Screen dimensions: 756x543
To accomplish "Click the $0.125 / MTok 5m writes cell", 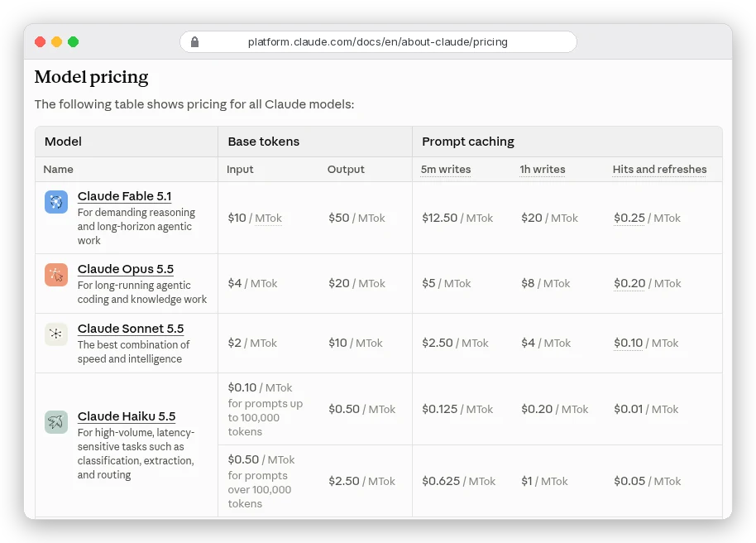I will click(x=457, y=409).
